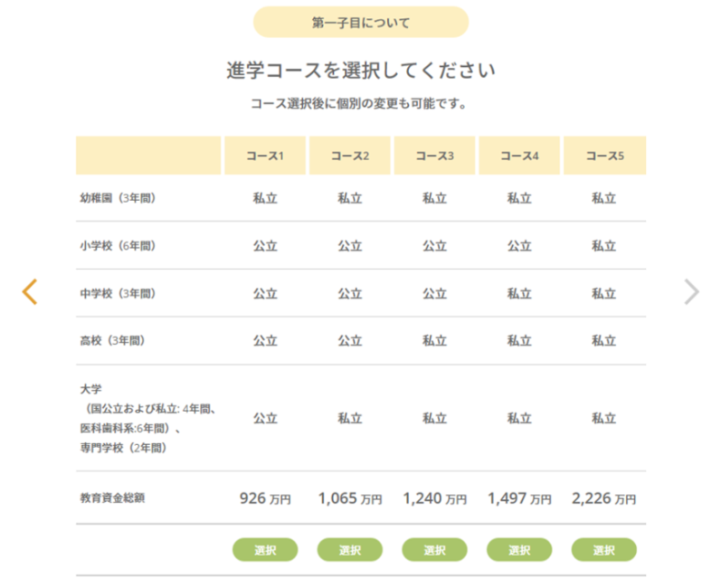Click the 幼稚園（3年間） row label

pyautogui.click(x=118, y=198)
